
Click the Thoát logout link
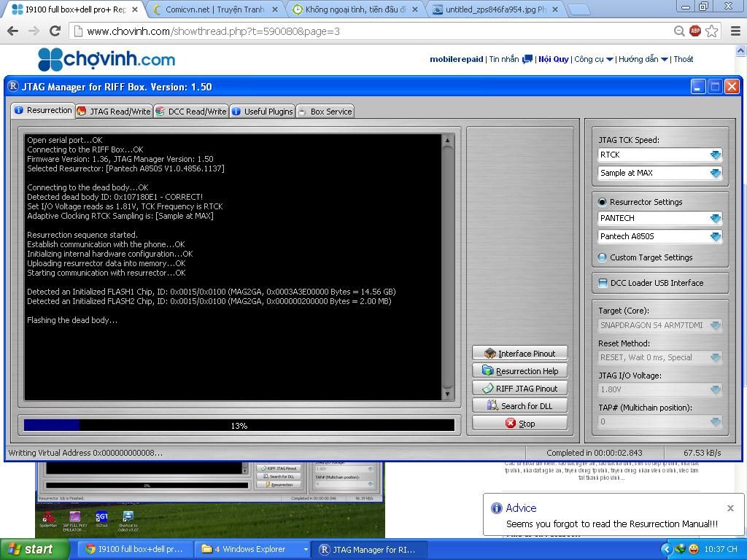[684, 60]
